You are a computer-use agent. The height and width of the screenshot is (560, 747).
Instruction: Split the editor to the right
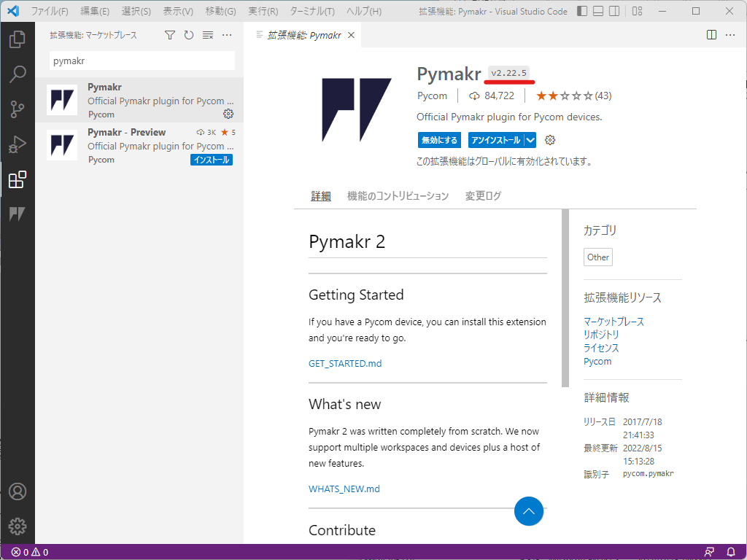click(711, 35)
